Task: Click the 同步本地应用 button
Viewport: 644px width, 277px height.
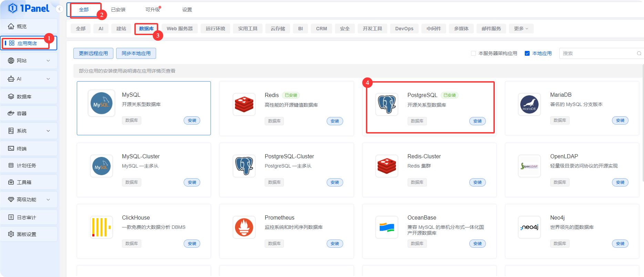Action: [136, 53]
